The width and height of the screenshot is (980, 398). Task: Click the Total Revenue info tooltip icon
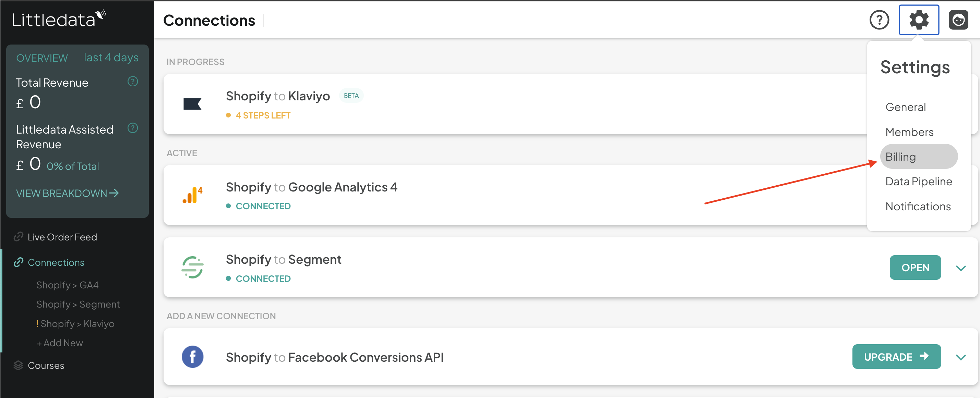(x=132, y=82)
